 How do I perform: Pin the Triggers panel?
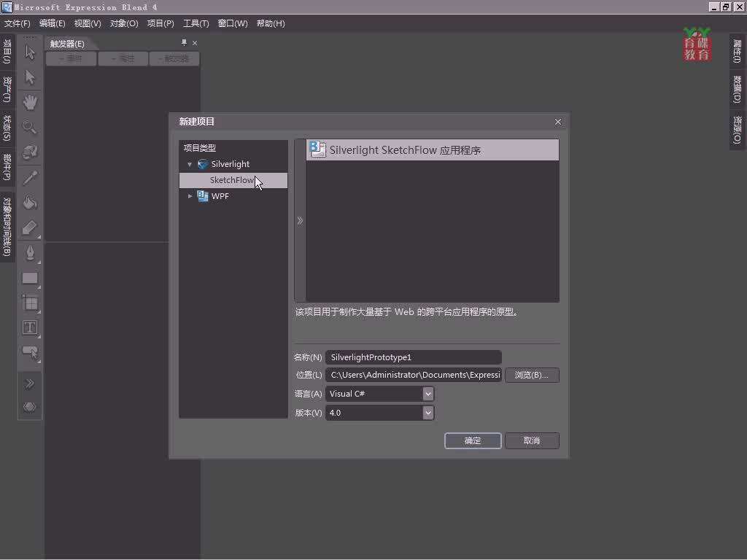tap(184, 43)
